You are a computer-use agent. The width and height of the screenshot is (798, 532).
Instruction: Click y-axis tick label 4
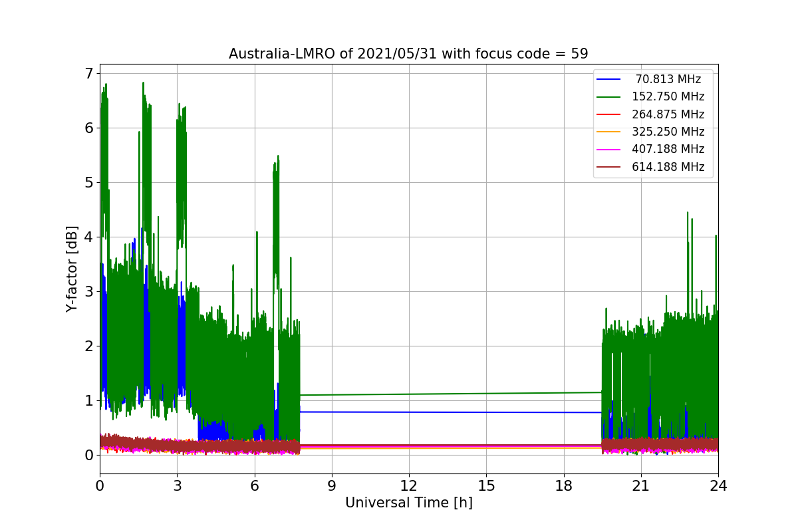tap(88, 237)
